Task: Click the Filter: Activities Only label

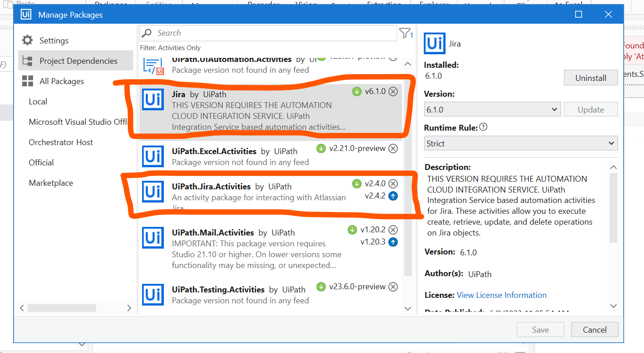Action: pyautogui.click(x=170, y=47)
